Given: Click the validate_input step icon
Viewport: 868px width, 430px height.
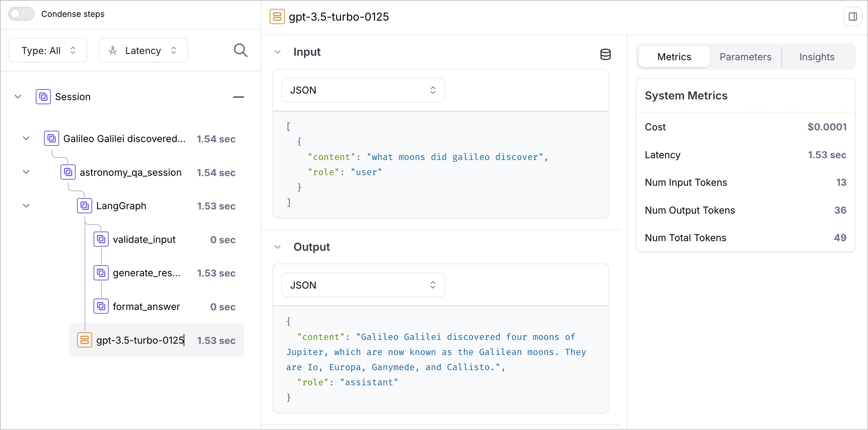Looking at the screenshot, I should (101, 239).
